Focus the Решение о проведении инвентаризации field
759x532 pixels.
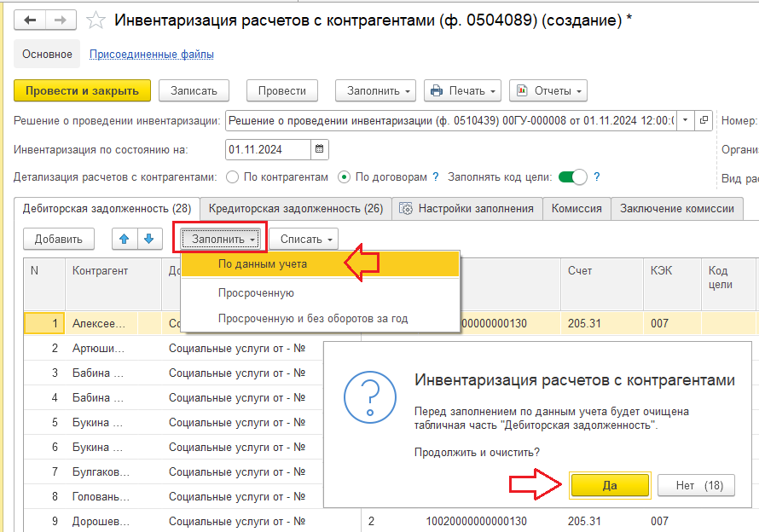[x=450, y=120]
